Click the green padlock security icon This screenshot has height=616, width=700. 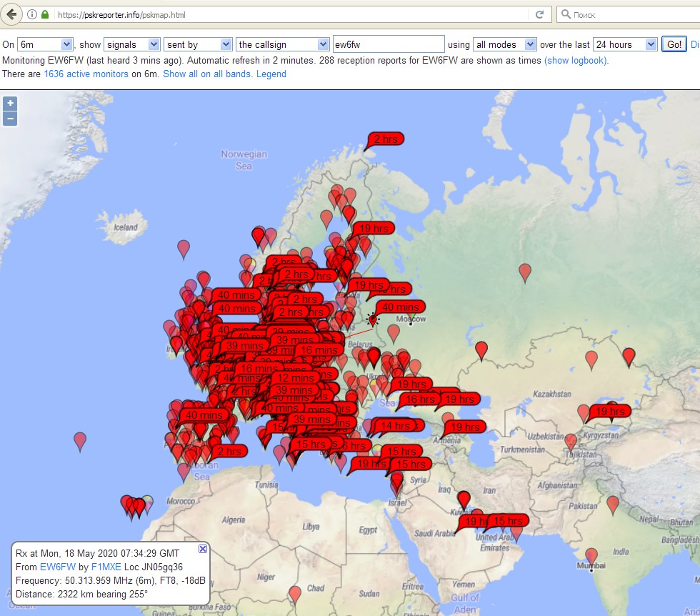(x=45, y=14)
